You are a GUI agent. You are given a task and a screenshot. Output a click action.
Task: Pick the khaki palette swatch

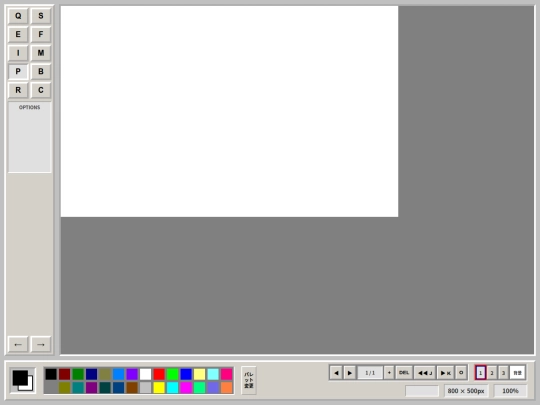coord(105,374)
